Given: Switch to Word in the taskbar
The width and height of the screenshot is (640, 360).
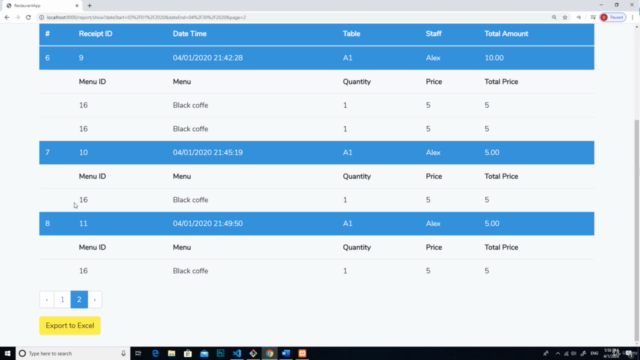Looking at the screenshot, I should (x=286, y=353).
